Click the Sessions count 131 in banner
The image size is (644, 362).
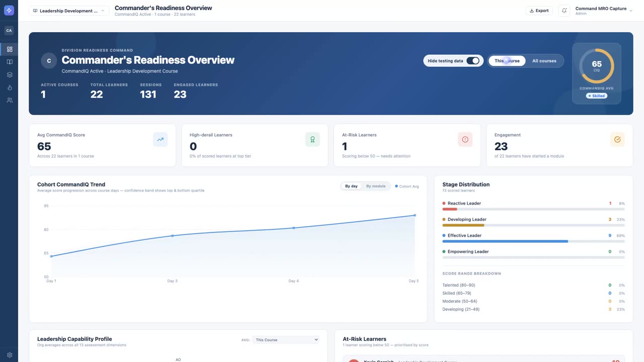tap(148, 95)
